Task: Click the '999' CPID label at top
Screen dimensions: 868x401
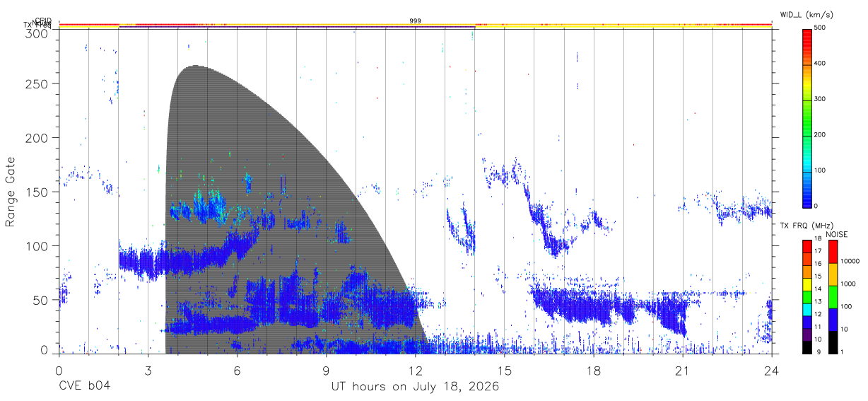Action: 416,21
